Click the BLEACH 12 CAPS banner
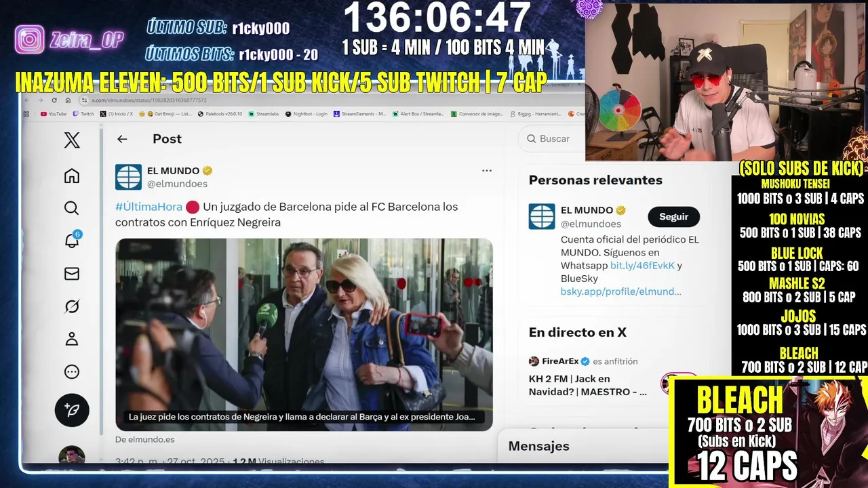868x488 pixels. (768, 432)
